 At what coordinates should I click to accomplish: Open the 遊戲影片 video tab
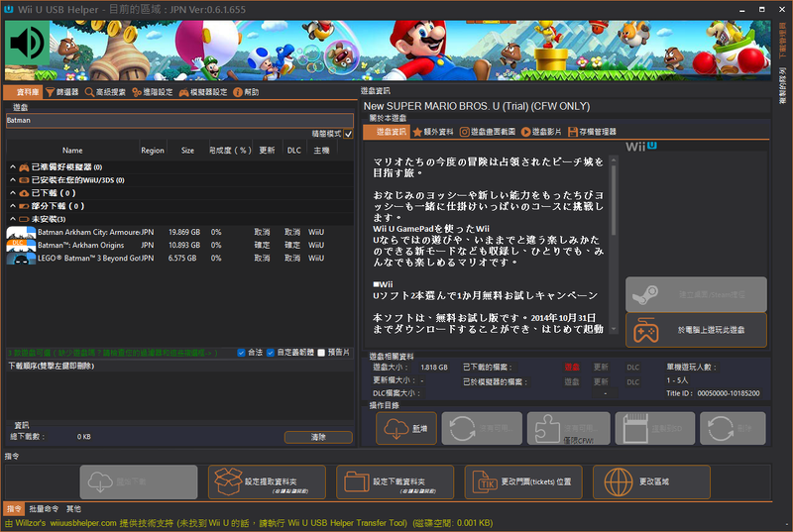tap(541, 132)
